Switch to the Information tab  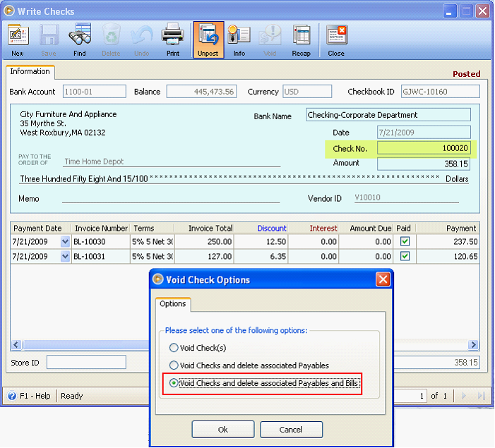tap(30, 72)
